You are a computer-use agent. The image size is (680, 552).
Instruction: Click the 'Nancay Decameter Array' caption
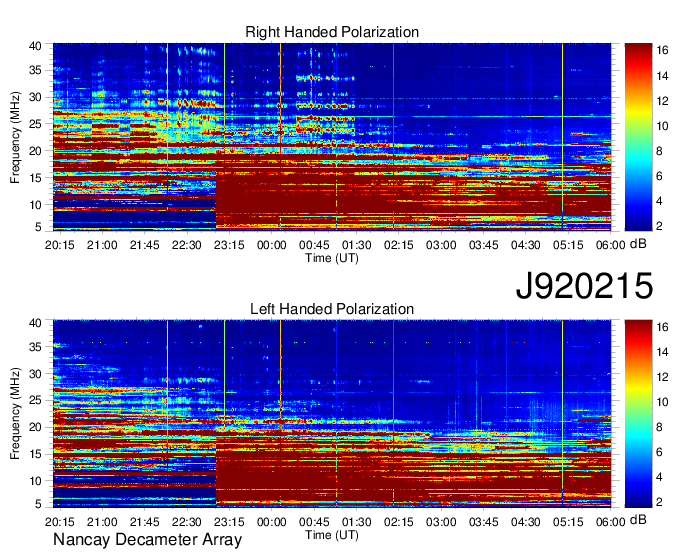click(147, 540)
